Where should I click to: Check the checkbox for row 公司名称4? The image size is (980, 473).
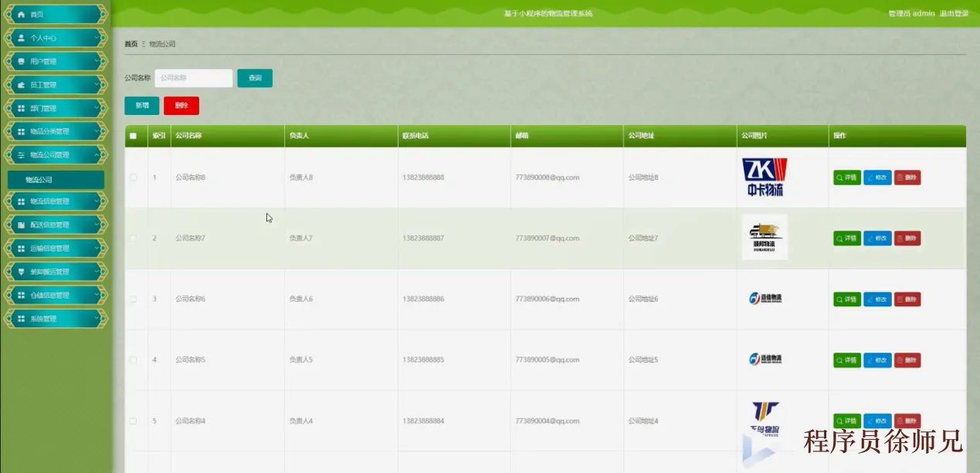(133, 421)
